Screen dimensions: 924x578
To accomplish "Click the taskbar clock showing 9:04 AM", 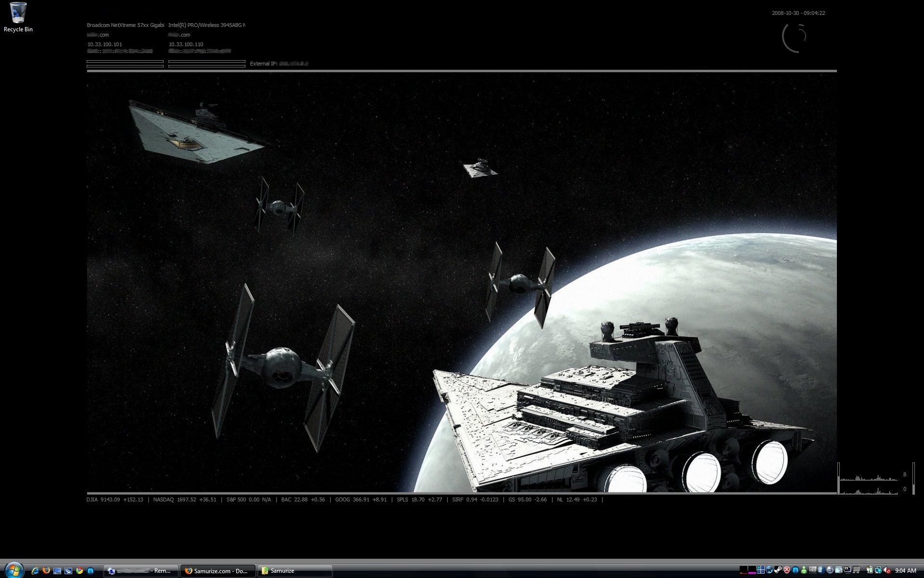I will 905,571.
